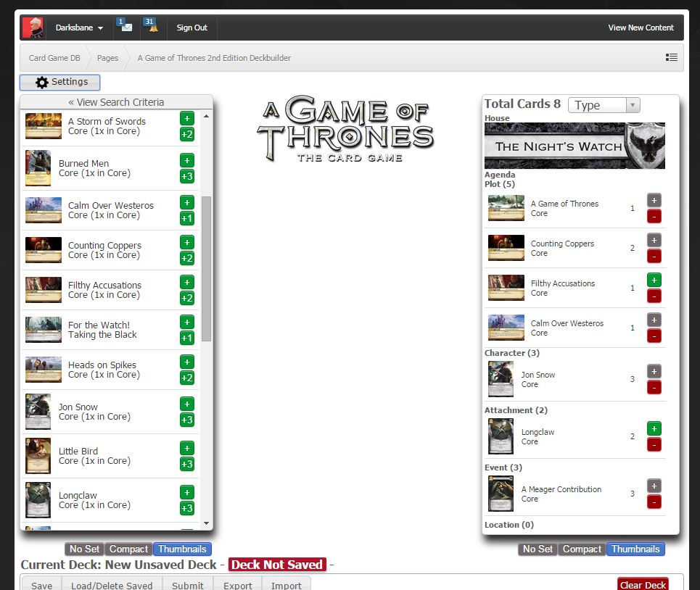Remove one A Meager Contribution from deck
Viewport: 700px width, 590px height.
click(x=654, y=502)
